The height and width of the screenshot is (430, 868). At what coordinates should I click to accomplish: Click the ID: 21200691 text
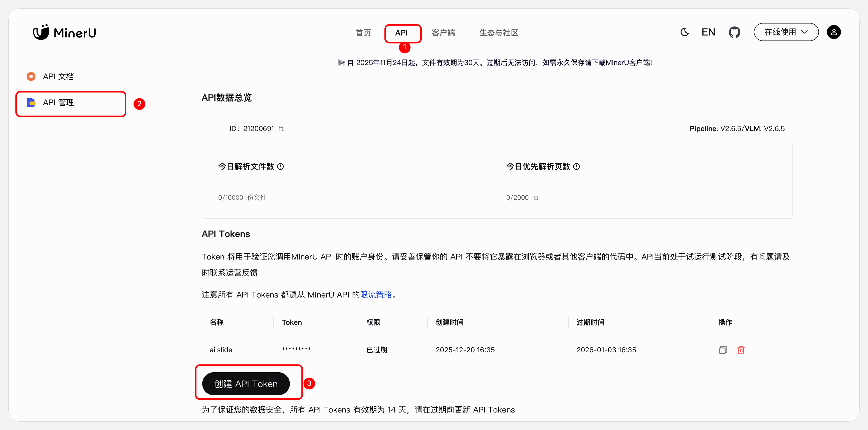click(252, 128)
